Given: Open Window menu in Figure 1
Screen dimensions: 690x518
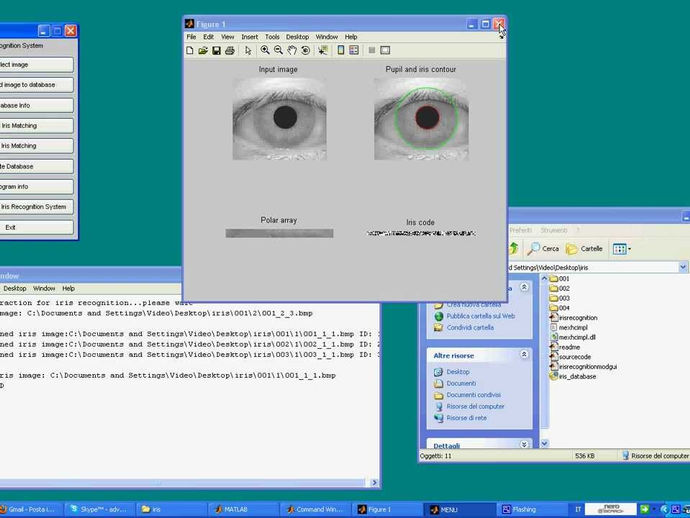Looking at the screenshot, I should (327, 37).
